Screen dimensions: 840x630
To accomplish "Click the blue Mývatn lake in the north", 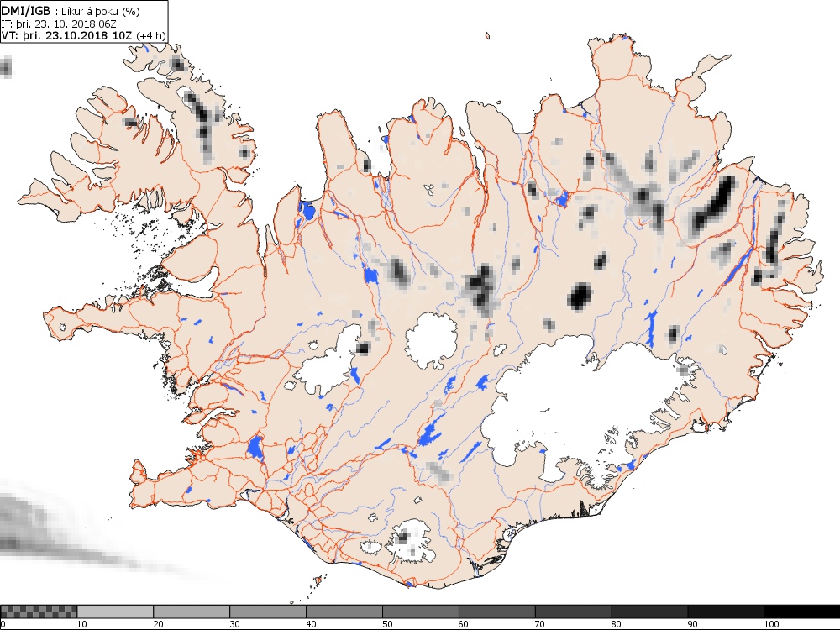I will (x=562, y=199).
